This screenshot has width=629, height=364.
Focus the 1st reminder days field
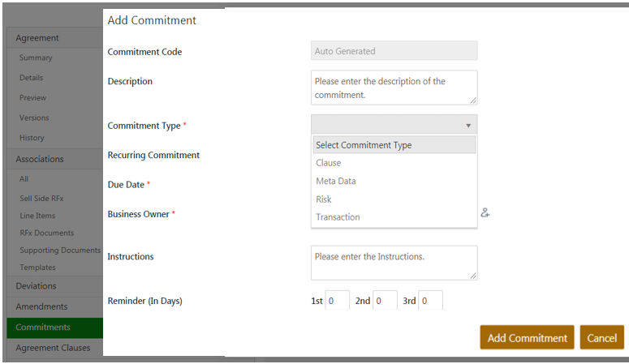coord(338,301)
